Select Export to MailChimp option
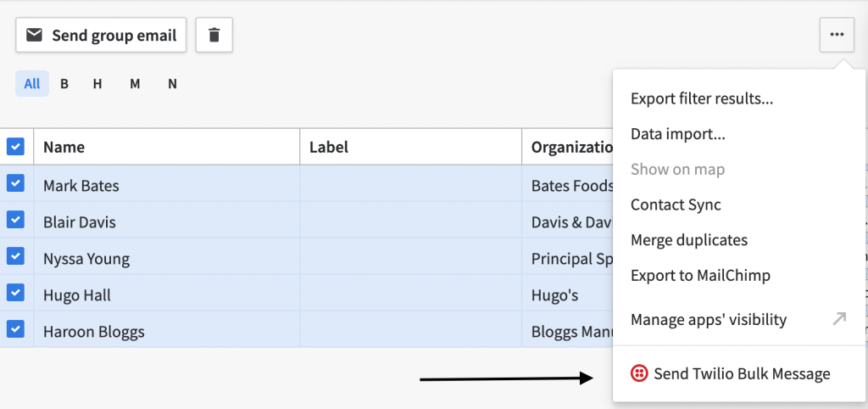Viewport: 868px width, 409px height. pos(700,275)
